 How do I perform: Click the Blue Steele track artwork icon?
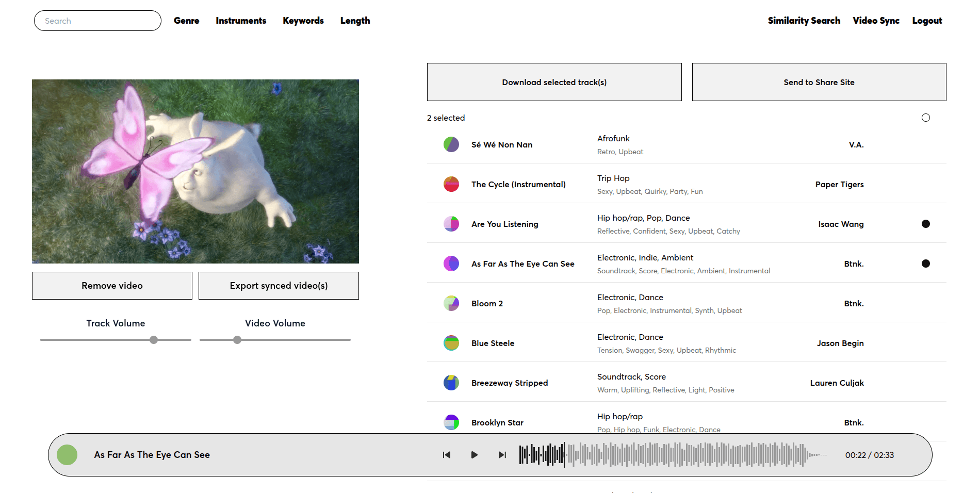tap(451, 342)
